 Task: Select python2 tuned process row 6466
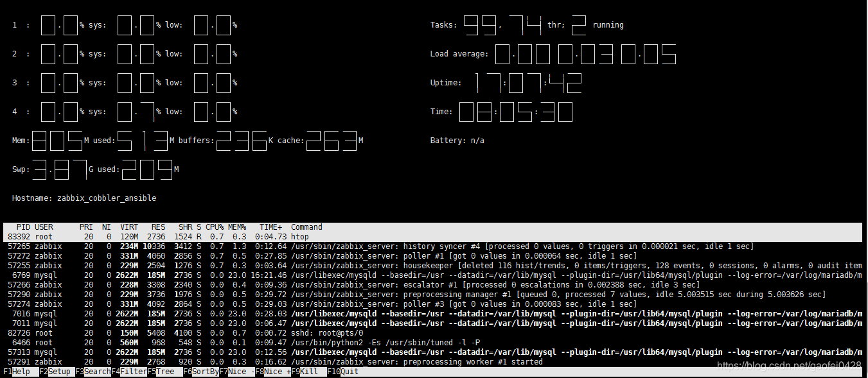point(433,343)
